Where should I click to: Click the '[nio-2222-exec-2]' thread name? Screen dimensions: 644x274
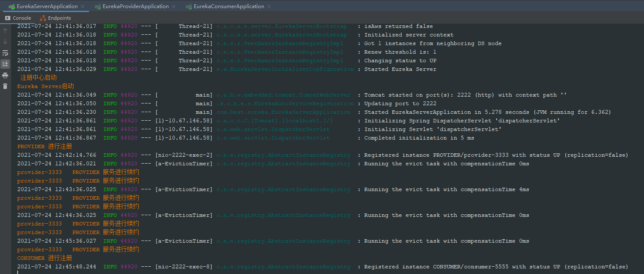point(184,155)
